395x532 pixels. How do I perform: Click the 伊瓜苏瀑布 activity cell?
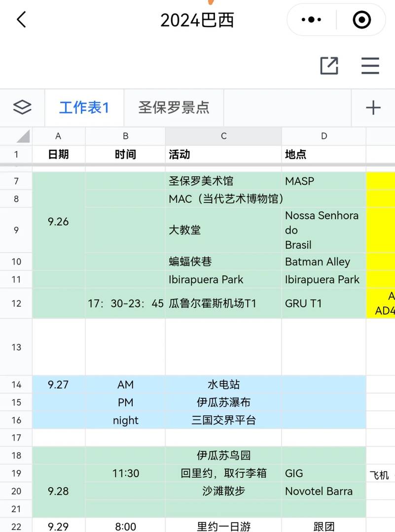[223, 402]
